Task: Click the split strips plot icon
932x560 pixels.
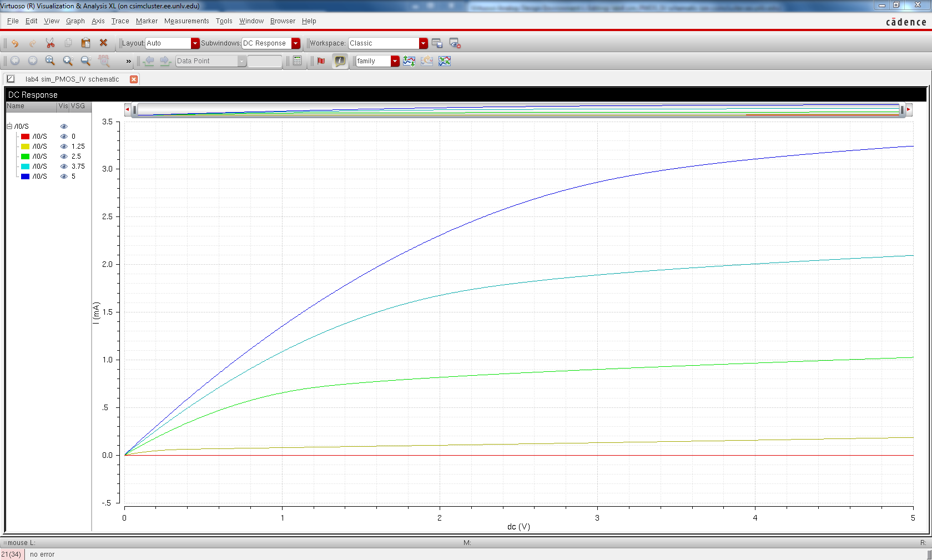Action: [409, 60]
